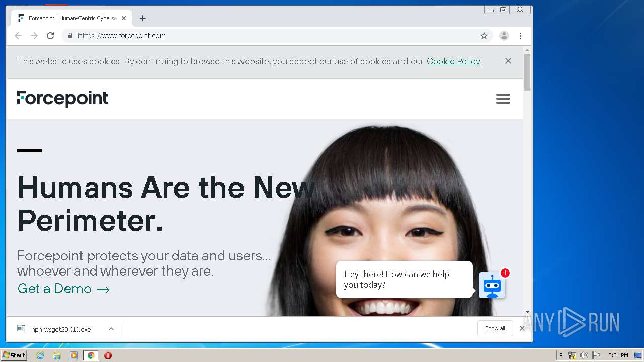
Task: Click the page scrollbar up arrow
Action: point(527,51)
